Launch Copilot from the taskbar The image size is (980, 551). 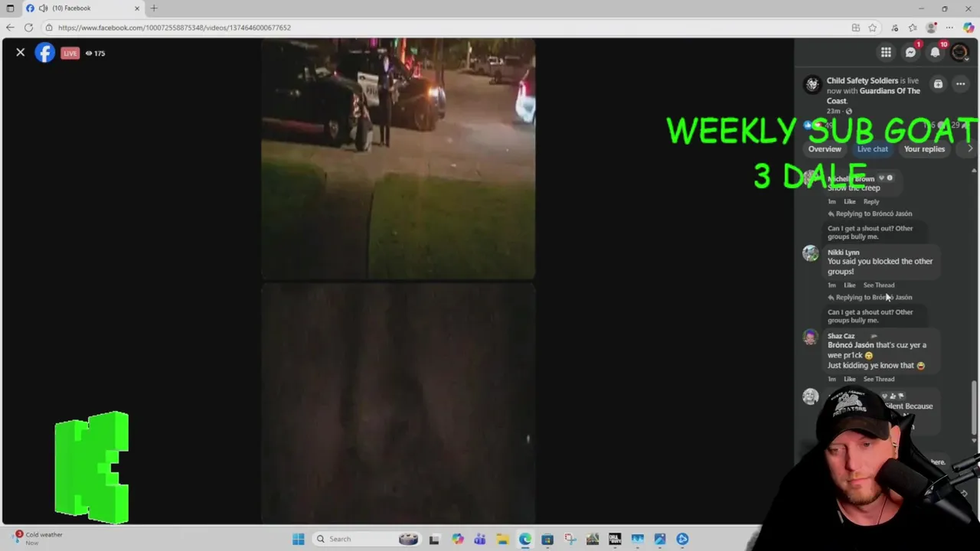458,539
